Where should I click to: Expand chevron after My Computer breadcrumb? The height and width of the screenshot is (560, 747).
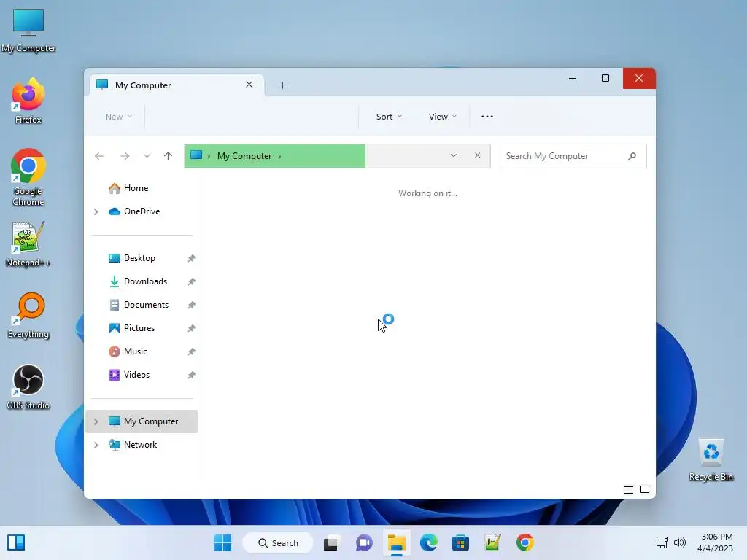279,156
